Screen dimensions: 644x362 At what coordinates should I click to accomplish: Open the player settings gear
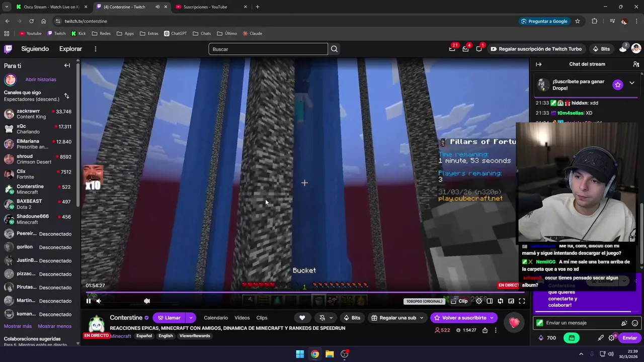[479, 301]
